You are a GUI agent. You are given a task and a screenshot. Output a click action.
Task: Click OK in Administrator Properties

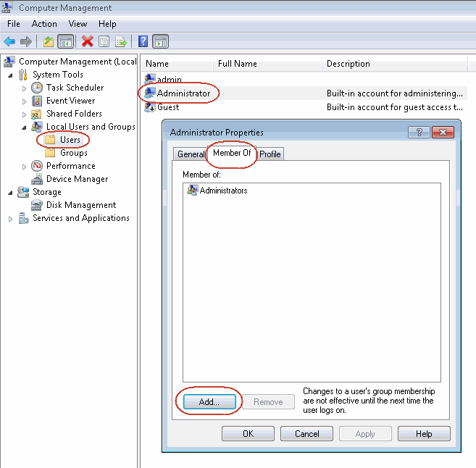pyautogui.click(x=248, y=434)
